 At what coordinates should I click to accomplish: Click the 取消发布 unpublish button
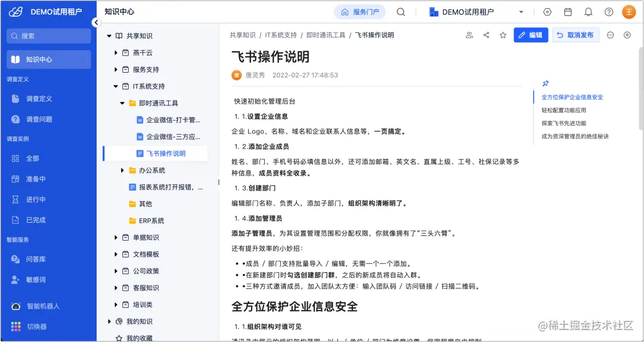575,35
